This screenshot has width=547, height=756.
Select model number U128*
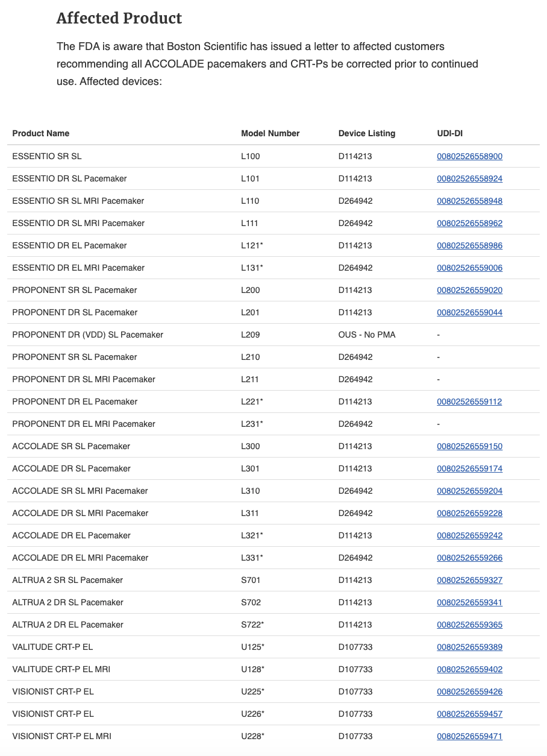tap(253, 669)
